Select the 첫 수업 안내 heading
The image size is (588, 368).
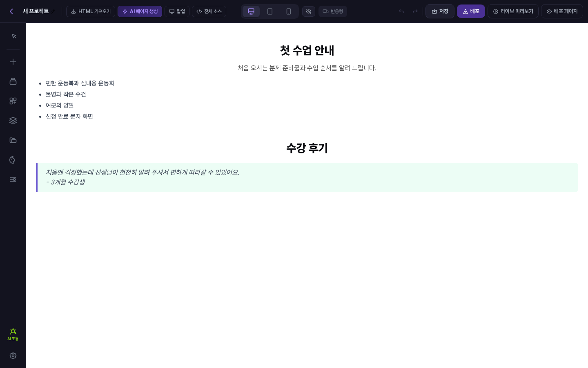click(x=307, y=50)
